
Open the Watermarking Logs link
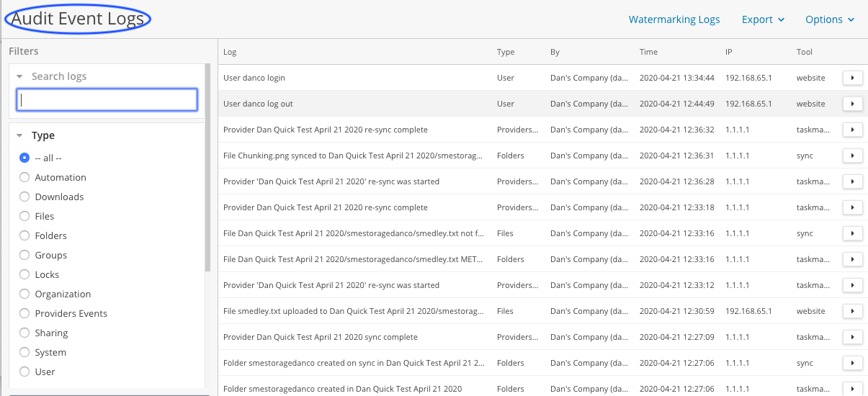pos(674,19)
